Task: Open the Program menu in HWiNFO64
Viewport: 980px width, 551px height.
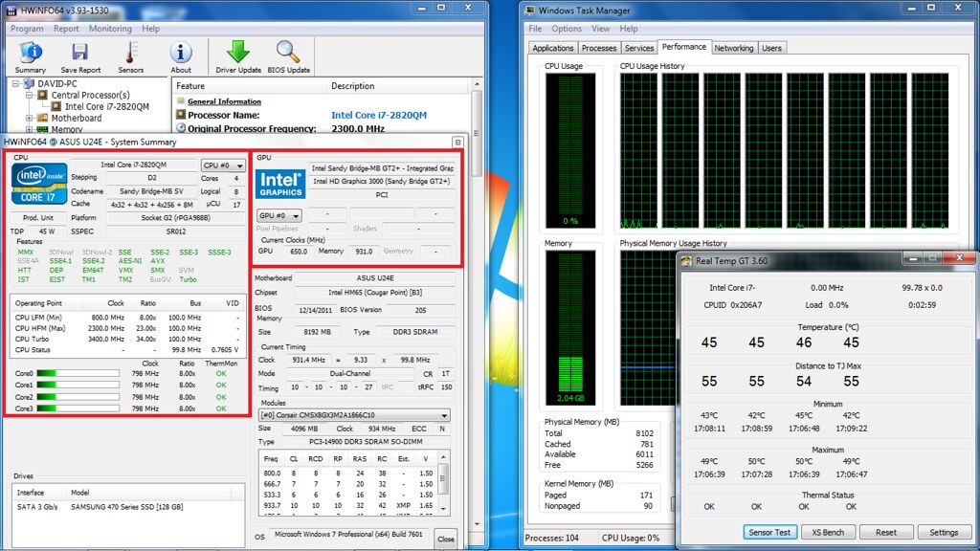Action: tap(27, 29)
